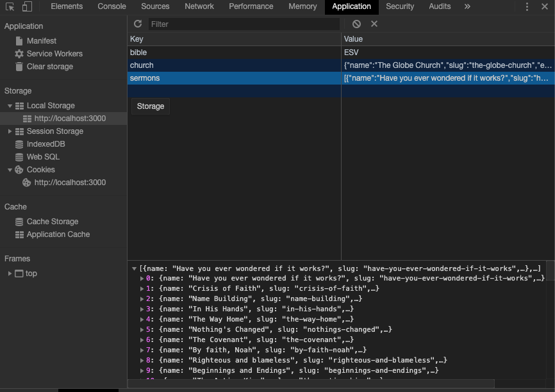This screenshot has width=555, height=392.
Task: Open the Sources tab
Action: [155, 6]
